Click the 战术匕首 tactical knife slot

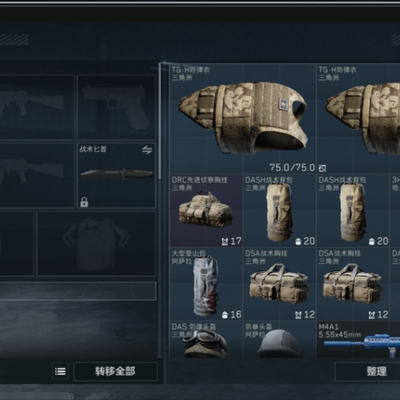click(116, 176)
